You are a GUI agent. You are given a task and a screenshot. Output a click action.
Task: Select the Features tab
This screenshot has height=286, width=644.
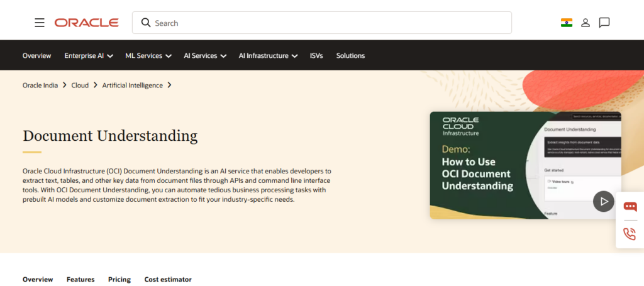click(80, 280)
